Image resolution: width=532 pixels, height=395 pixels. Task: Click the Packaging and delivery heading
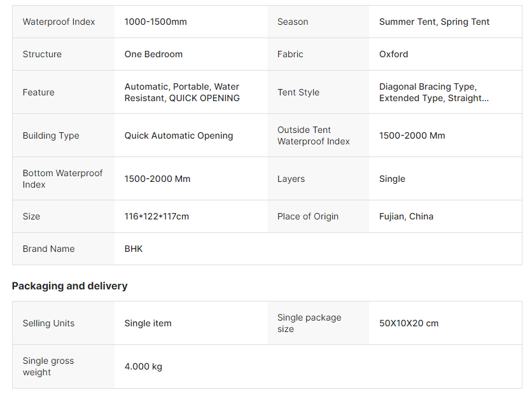coord(69,286)
